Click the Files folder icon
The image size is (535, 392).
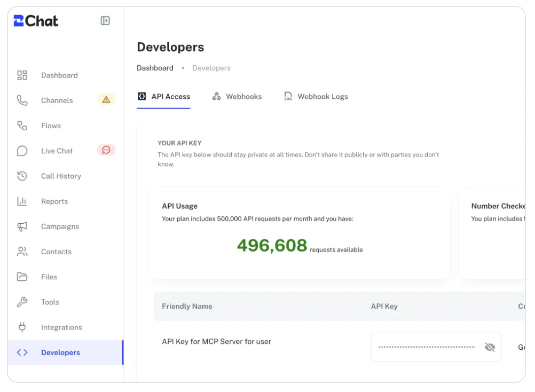click(22, 277)
